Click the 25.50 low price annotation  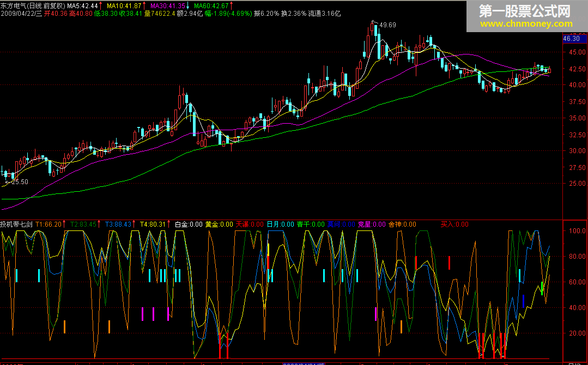point(20,182)
